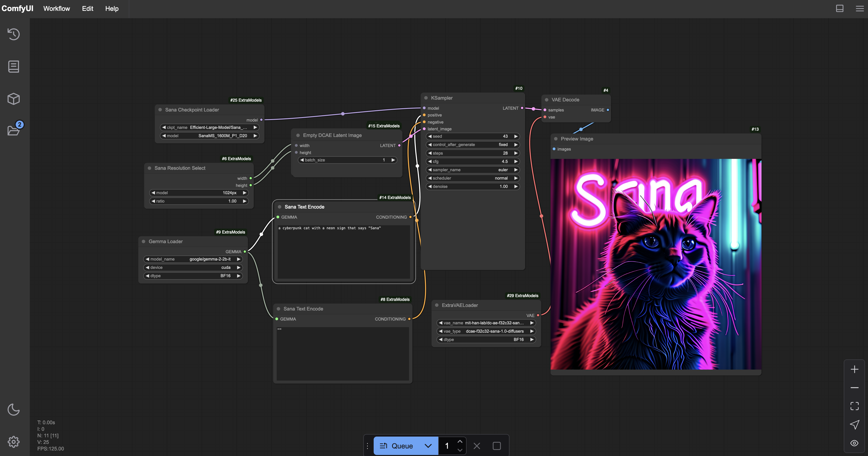Zoom in the canvas with plus icon
Viewport: 868px width, 456px height.
click(x=855, y=369)
